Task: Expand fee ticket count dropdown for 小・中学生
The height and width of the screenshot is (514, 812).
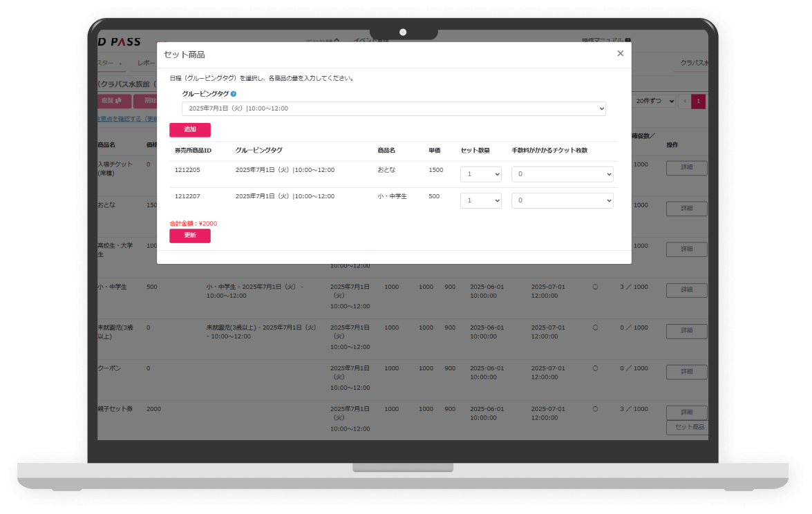Action: 563,200
